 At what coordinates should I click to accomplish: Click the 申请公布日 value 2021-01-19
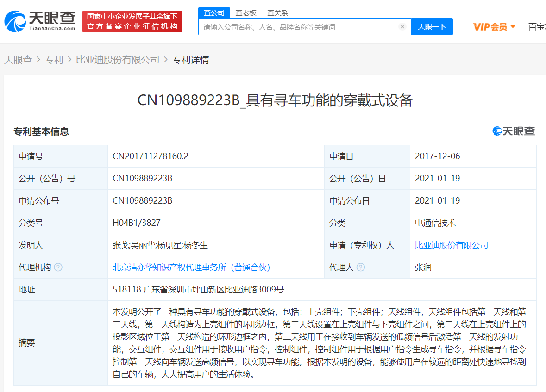(437, 200)
